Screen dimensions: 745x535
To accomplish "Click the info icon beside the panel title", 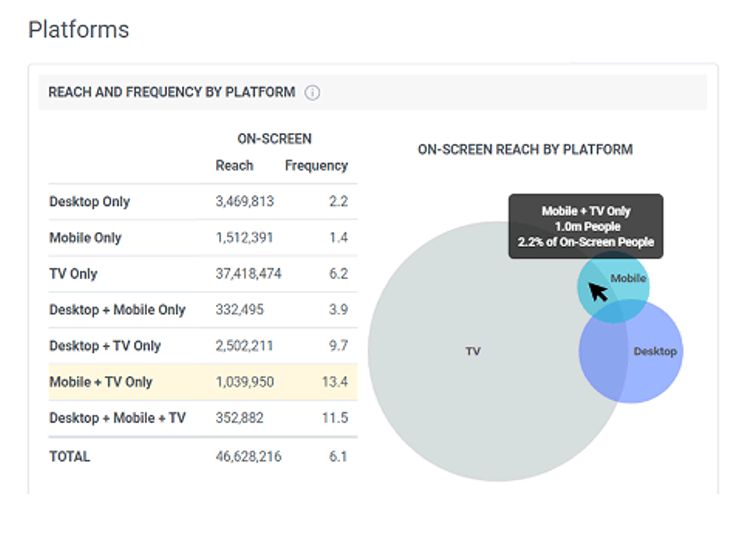I will (312, 93).
